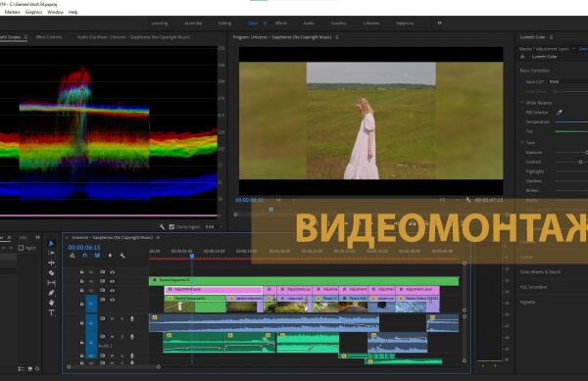Open the Input LUT dropdown

[x=567, y=81]
